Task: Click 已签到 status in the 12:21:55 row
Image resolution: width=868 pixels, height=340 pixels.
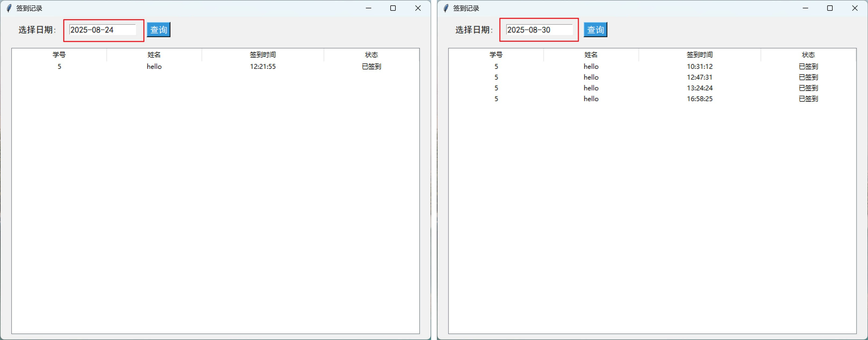Action: click(x=371, y=66)
